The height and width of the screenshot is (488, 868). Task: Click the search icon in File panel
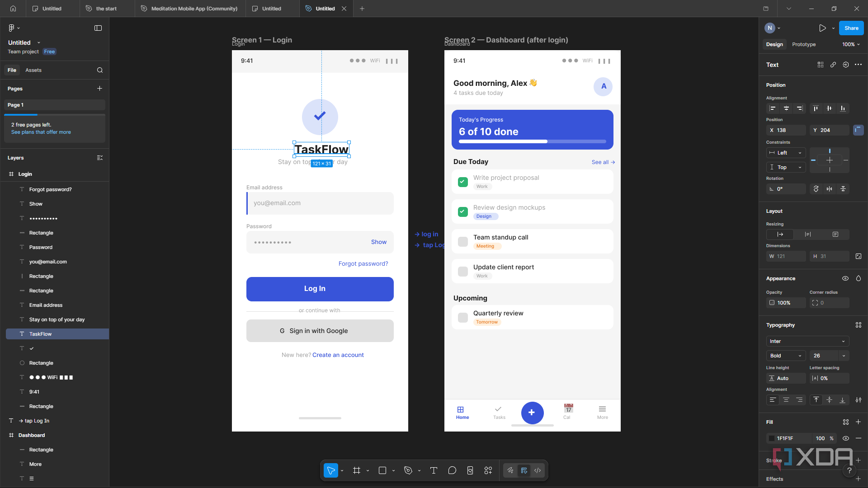(x=100, y=70)
